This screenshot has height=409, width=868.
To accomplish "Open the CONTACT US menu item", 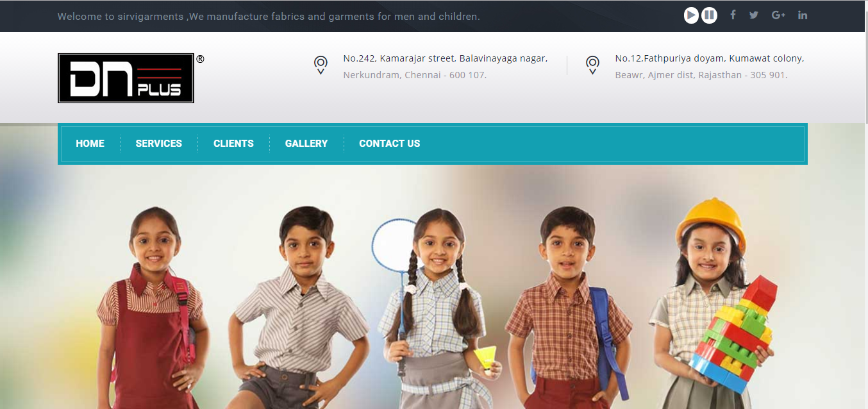I will pos(390,144).
